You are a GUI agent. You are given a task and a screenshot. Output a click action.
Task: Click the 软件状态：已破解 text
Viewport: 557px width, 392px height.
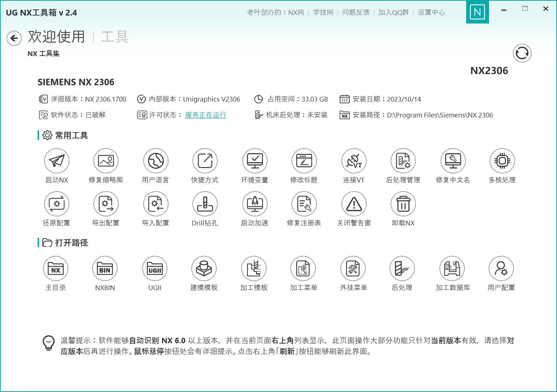[x=78, y=115]
